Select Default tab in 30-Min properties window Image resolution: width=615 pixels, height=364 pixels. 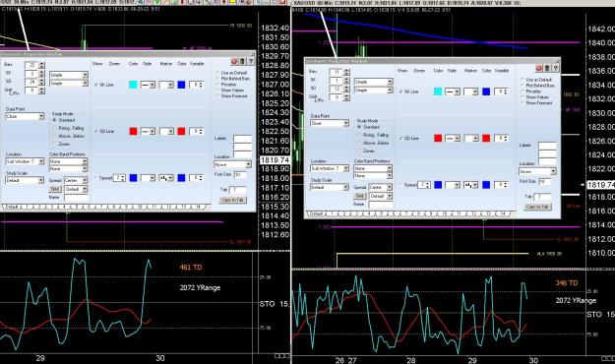point(12,207)
